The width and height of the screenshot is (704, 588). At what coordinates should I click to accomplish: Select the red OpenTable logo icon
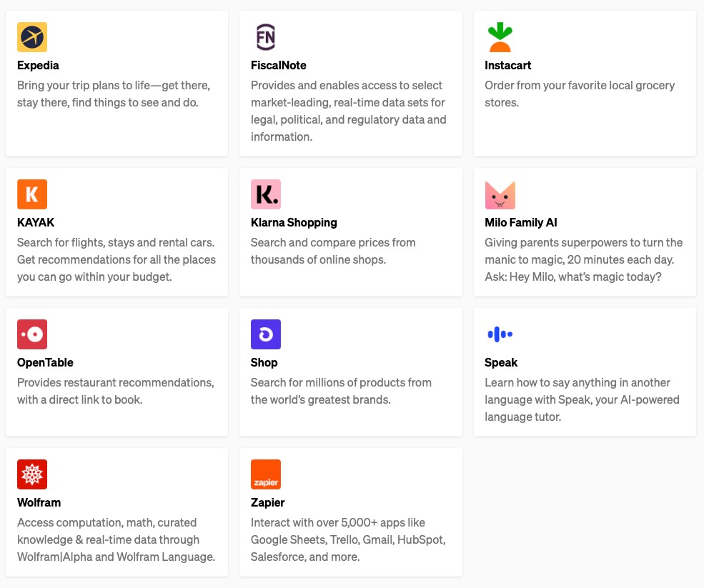coord(32,334)
